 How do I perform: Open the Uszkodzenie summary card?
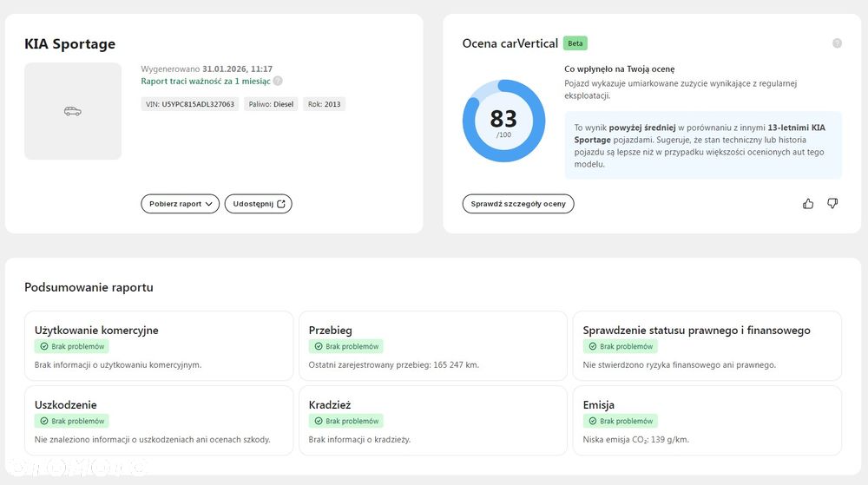tap(159, 420)
